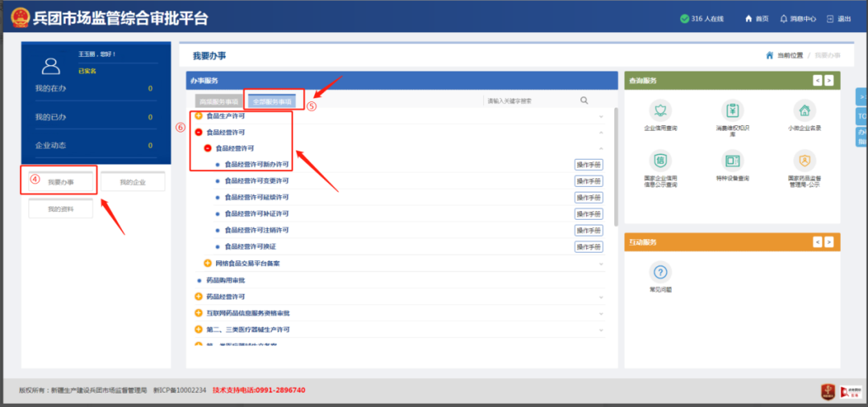Click the 首页 home icon in header
This screenshot has width=868, height=407.
point(748,18)
